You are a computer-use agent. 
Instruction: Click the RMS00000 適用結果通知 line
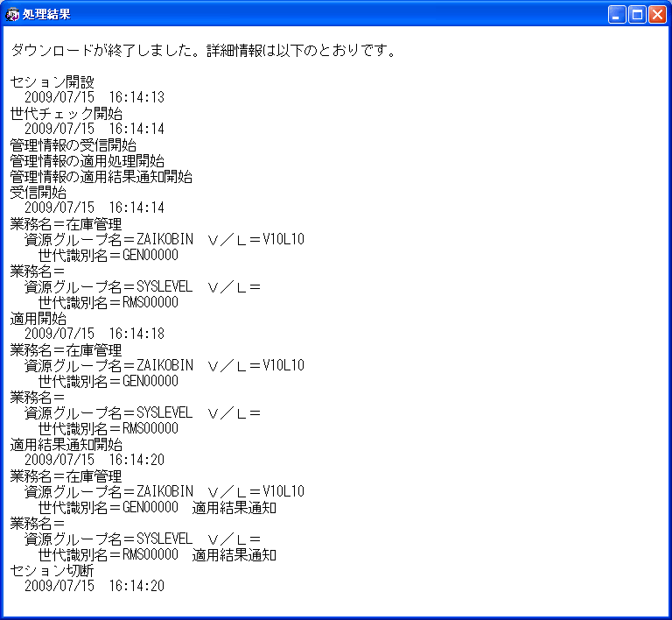pos(157,555)
